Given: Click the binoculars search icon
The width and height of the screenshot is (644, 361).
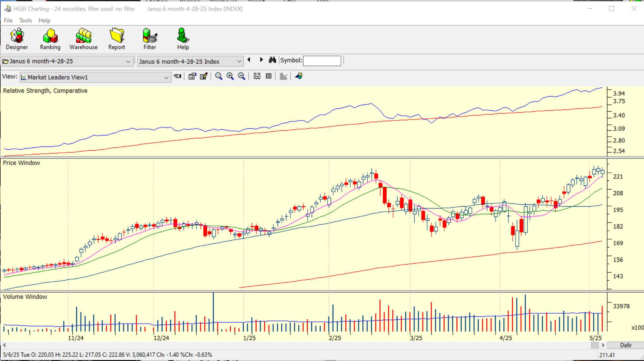Looking at the screenshot, I should pyautogui.click(x=272, y=60).
